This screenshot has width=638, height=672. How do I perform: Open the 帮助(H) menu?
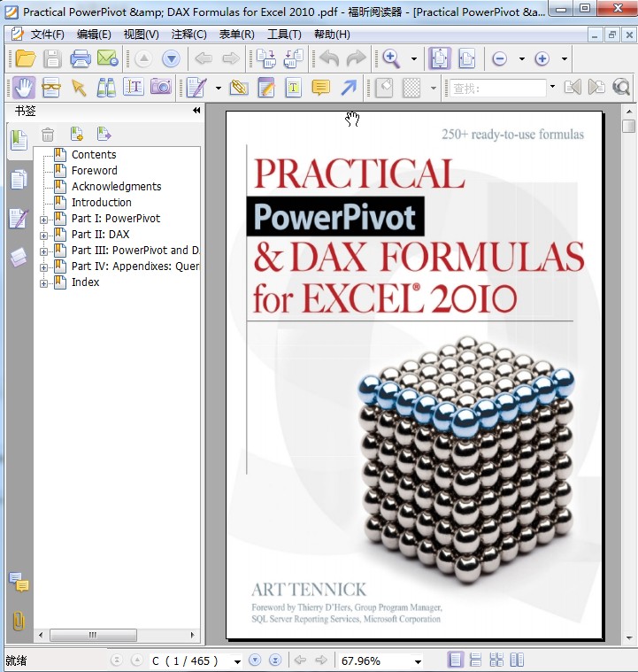[332, 35]
